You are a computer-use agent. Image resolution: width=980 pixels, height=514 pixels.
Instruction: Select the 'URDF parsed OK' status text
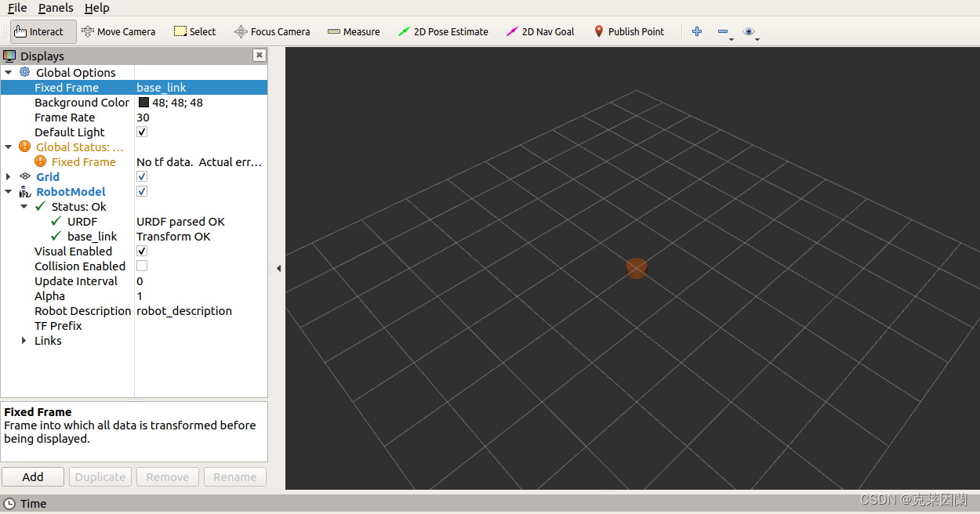(180, 221)
